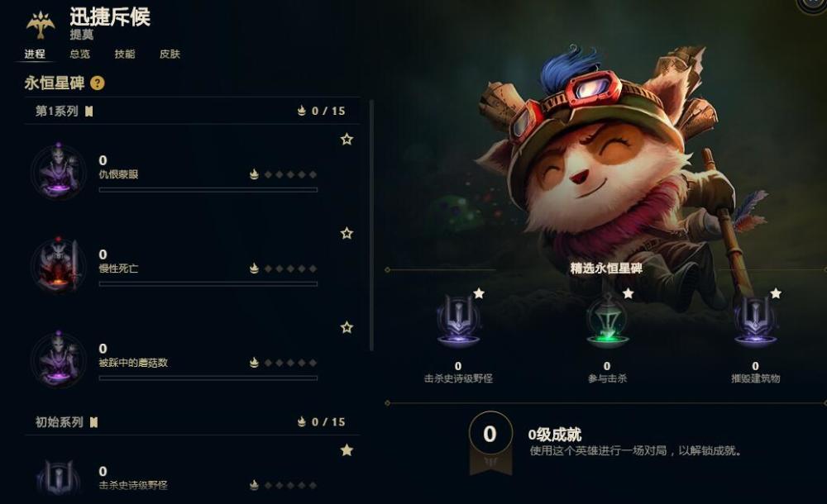Image resolution: width=827 pixels, height=504 pixels.
Task: Click the 永恒星碑 help question mark icon
Action: tap(98, 83)
